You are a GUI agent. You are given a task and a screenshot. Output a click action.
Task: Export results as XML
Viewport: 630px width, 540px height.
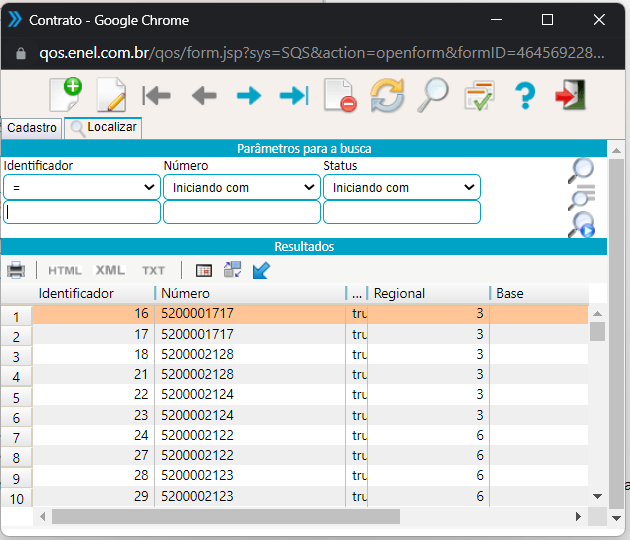point(110,270)
